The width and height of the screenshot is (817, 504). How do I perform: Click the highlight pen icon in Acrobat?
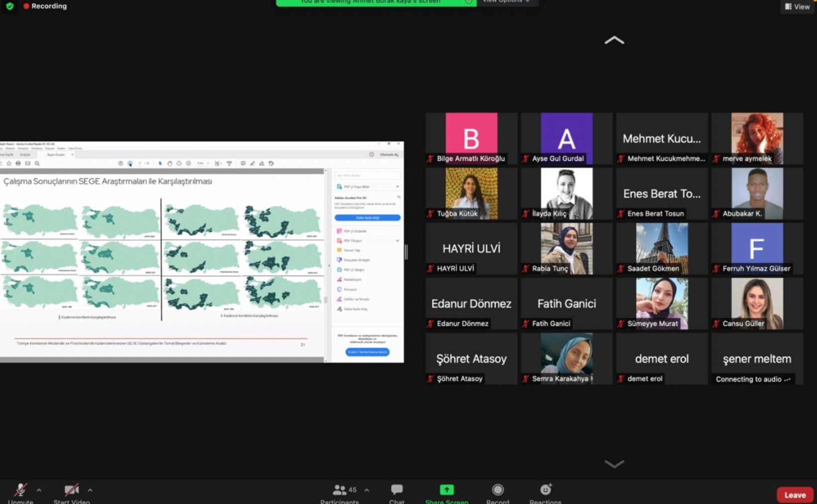[253, 163]
